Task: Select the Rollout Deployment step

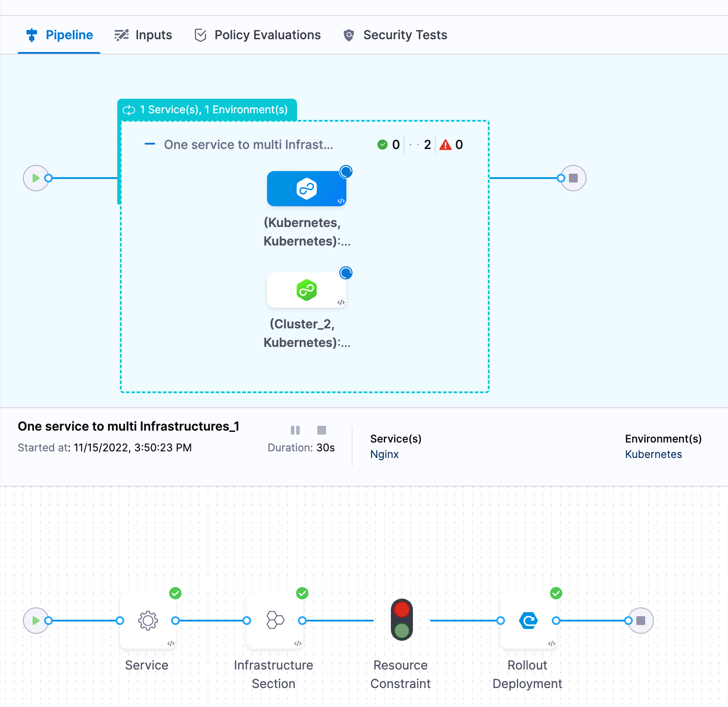Action: (x=528, y=621)
